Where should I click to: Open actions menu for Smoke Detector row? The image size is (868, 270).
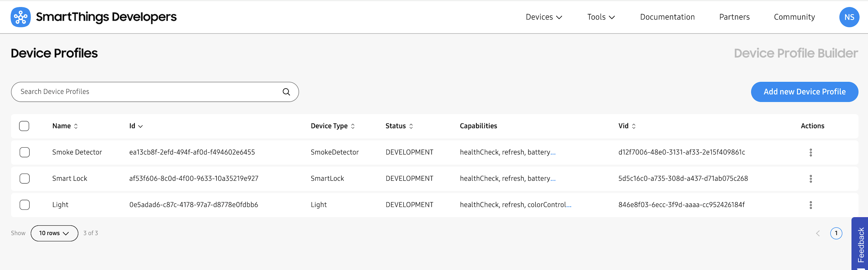coord(811,152)
